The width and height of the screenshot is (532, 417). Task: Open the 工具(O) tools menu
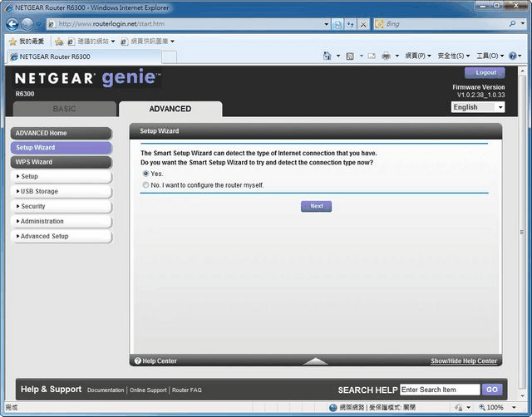tap(490, 56)
